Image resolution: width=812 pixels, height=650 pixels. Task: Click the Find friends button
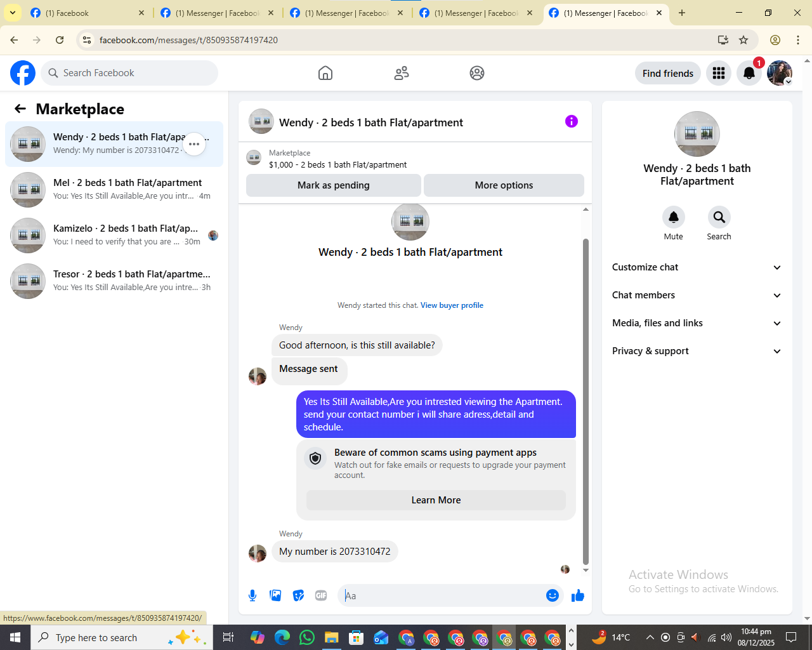(668, 73)
